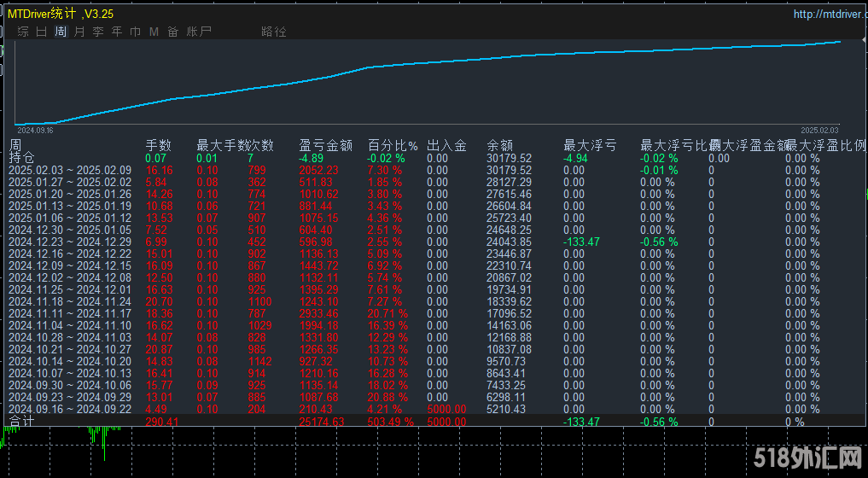Select the 2024.12.23 ~ 2024.12.29 week row
Screen dimensions: 868x478
(x=70, y=242)
